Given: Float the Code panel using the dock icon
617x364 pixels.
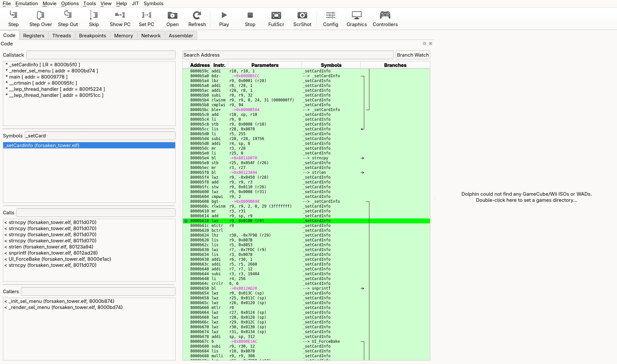Looking at the screenshot, I should point(424,43).
